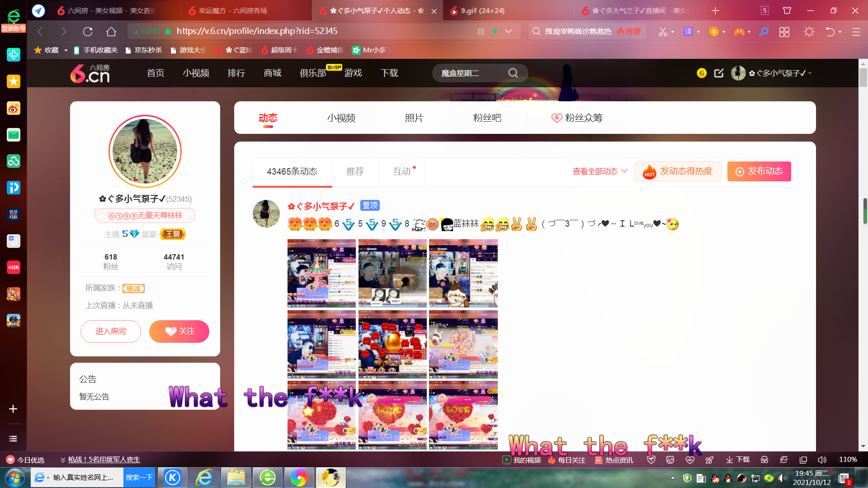Go to browser home page icon

point(111,31)
